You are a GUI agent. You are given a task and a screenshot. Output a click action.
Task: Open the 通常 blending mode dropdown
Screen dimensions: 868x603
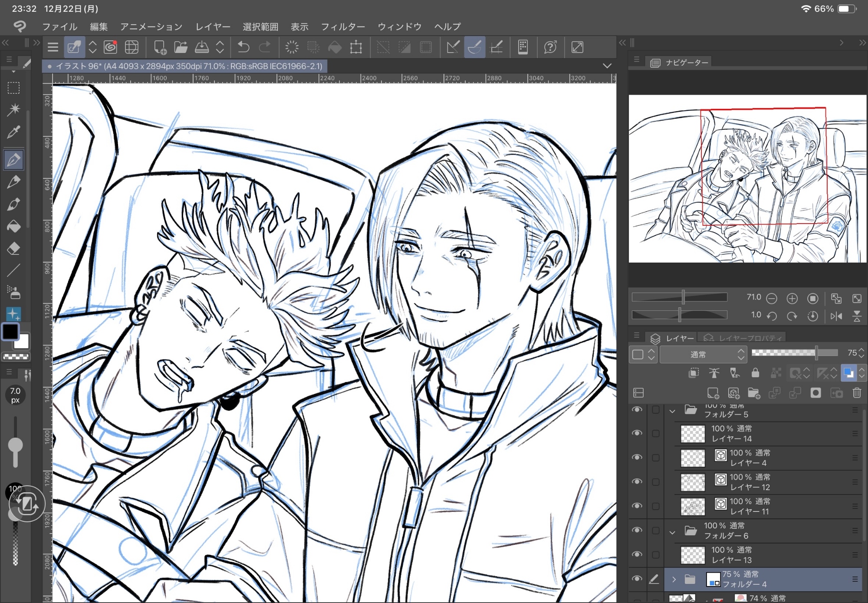[x=702, y=355]
